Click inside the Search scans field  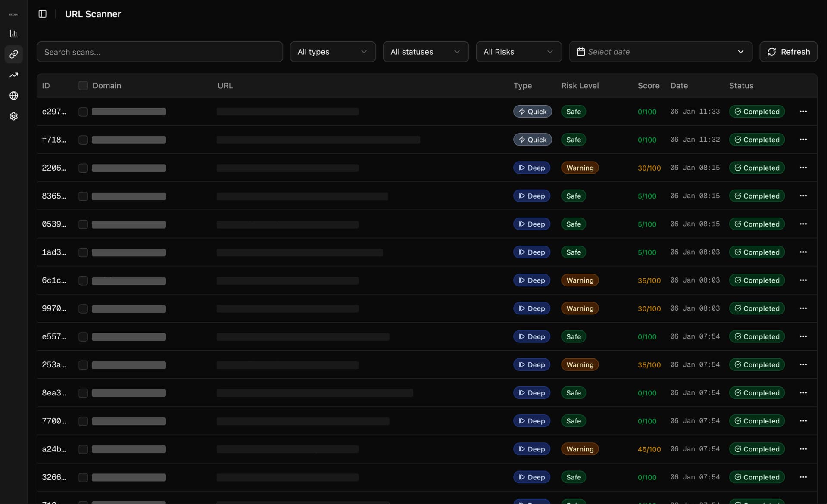159,52
